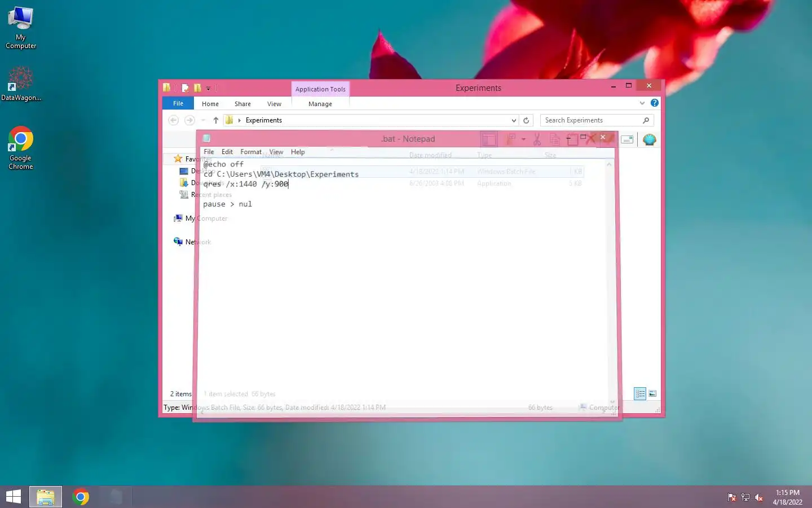812x508 pixels.
Task: Open Explorer Help with the question mark icon
Action: click(654, 103)
